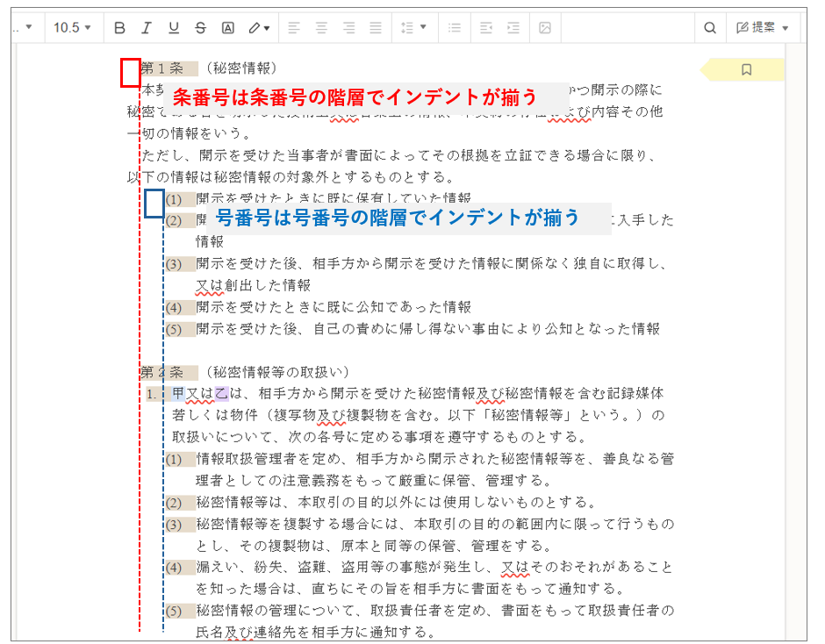
Task: Align text to the right
Action: [348, 28]
